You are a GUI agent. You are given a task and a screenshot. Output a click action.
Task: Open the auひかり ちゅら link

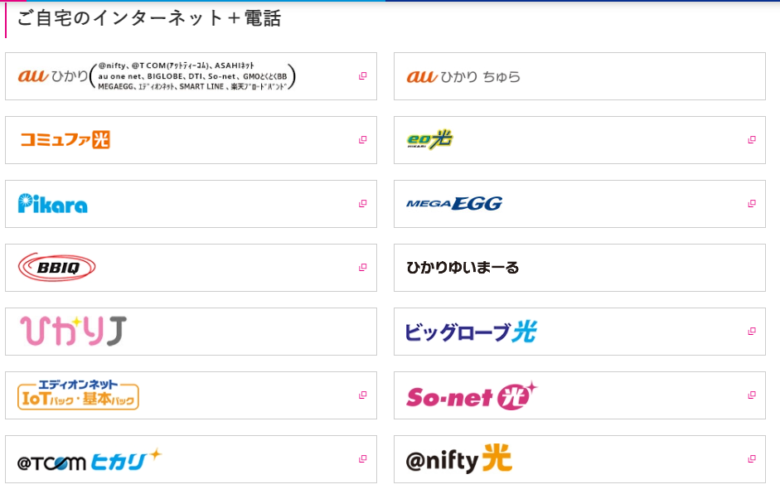click(x=464, y=77)
